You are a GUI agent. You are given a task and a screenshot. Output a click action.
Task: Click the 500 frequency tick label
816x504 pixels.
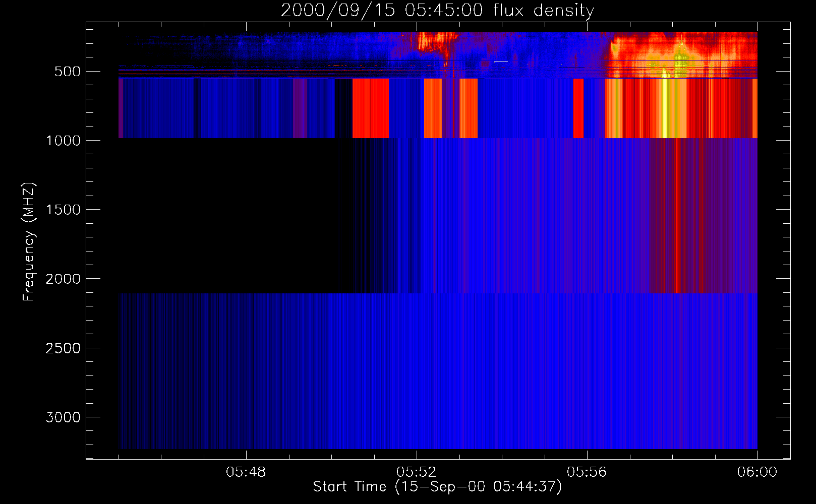[68, 72]
